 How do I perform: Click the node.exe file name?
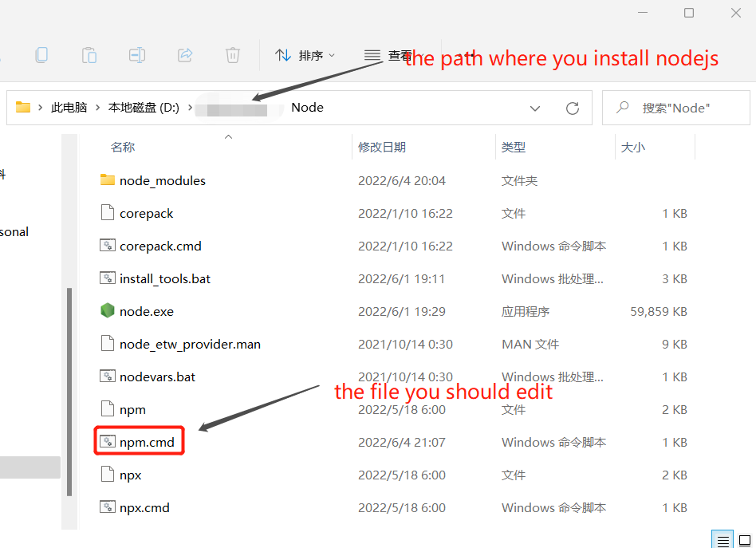pyautogui.click(x=147, y=312)
